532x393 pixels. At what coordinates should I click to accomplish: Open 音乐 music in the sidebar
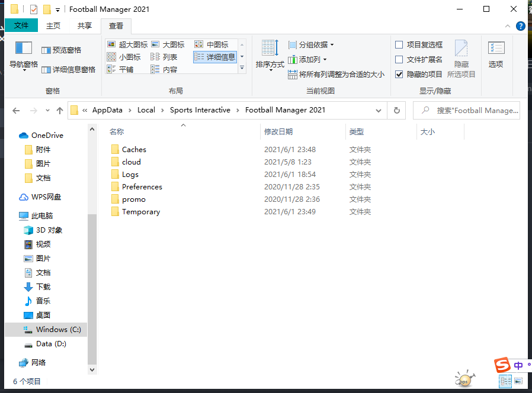[x=37, y=301]
